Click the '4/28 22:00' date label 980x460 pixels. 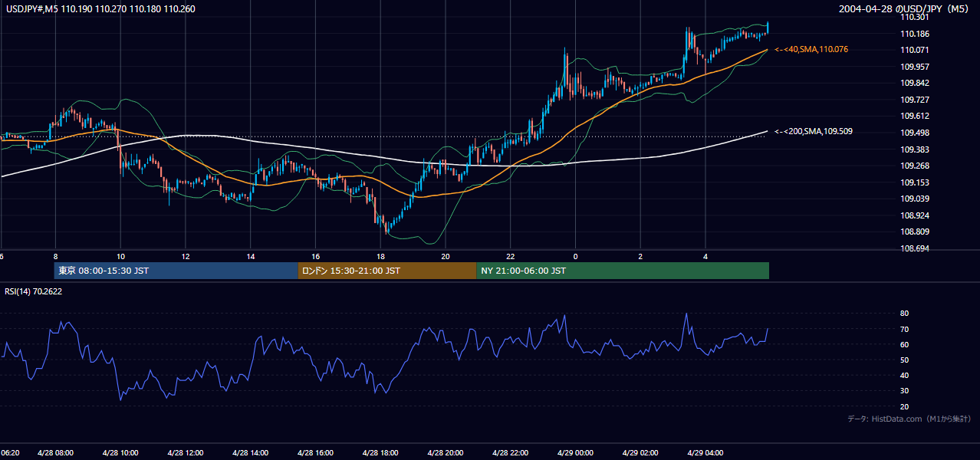click(511, 453)
